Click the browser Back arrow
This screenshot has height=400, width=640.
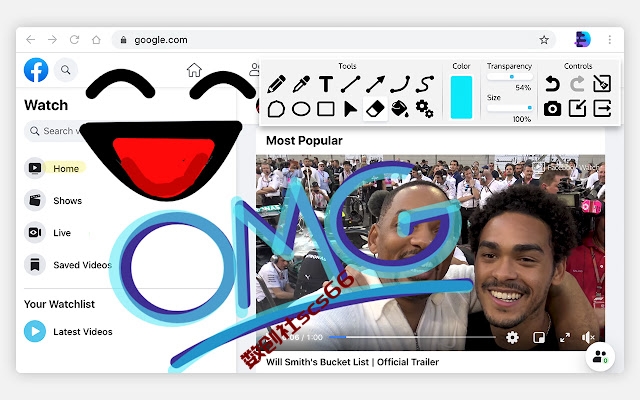click(x=31, y=40)
